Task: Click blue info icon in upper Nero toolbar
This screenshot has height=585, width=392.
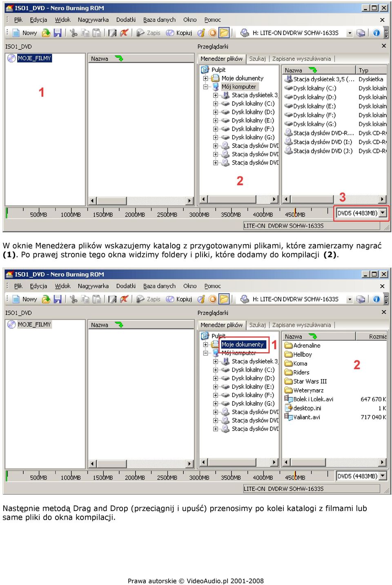Action: pos(376,33)
